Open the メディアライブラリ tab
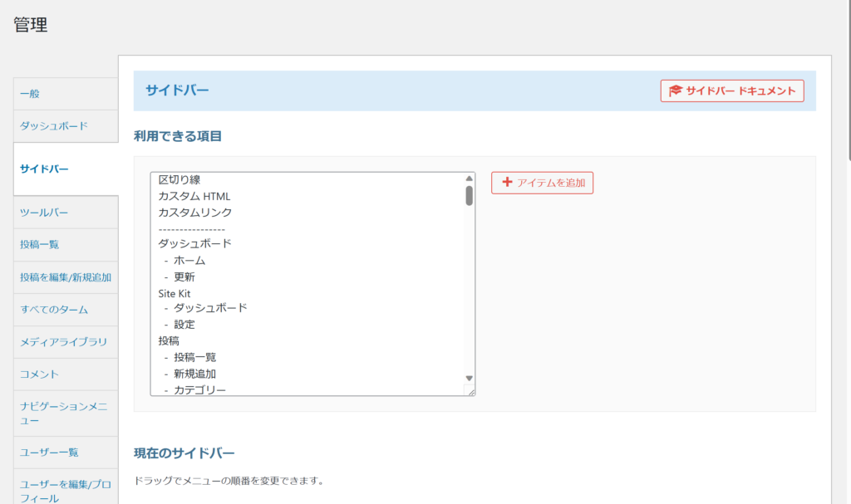The height and width of the screenshot is (504, 851). tap(65, 342)
